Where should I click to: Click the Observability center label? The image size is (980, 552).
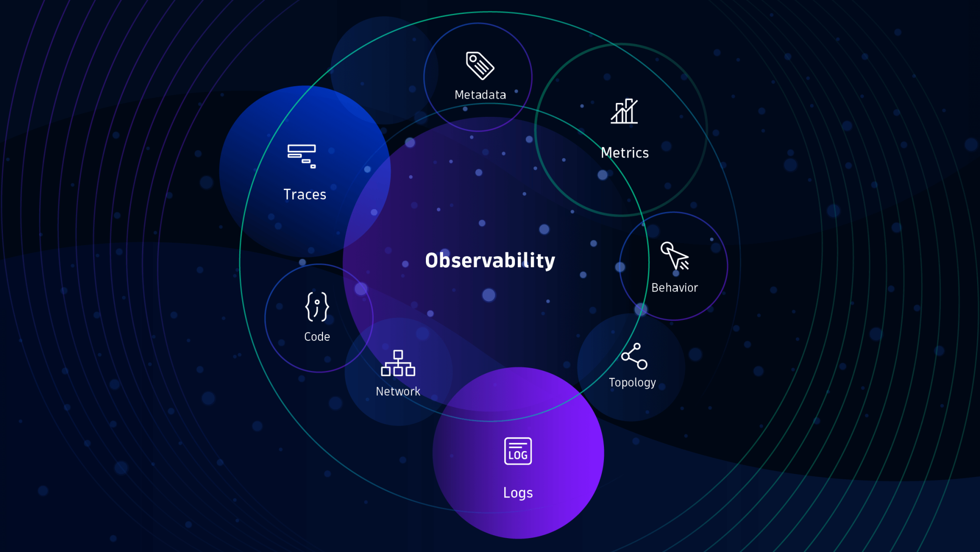[490, 260]
